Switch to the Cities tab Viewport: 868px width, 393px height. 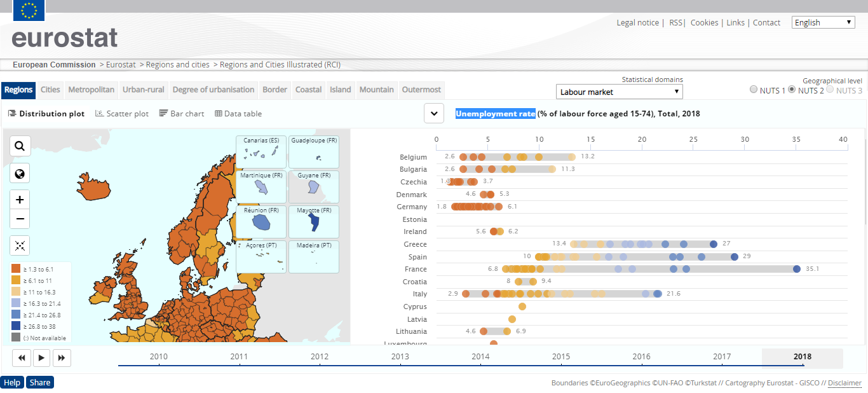point(50,90)
